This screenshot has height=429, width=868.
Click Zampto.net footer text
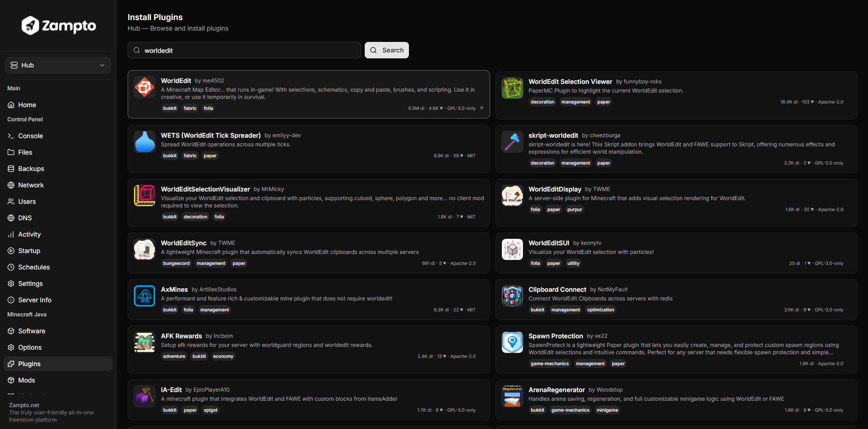24,405
